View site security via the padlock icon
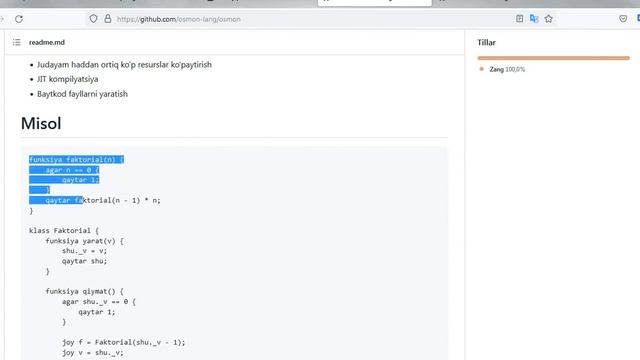This screenshot has height=360, width=640. [x=108, y=19]
